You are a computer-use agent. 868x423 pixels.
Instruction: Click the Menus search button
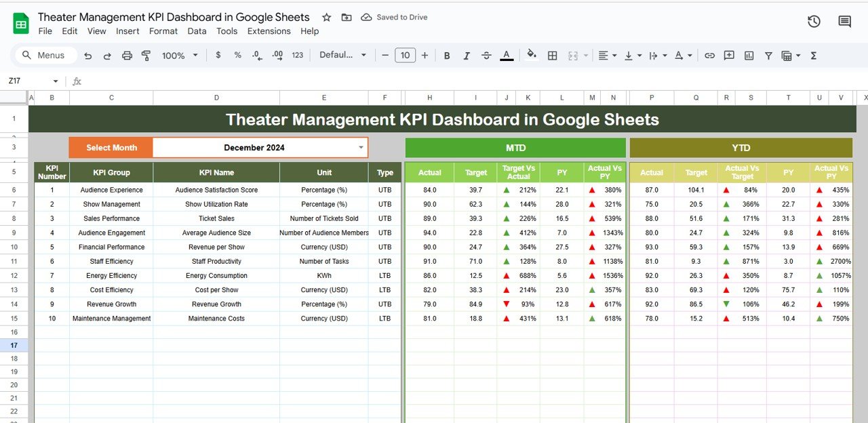pyautogui.click(x=43, y=56)
